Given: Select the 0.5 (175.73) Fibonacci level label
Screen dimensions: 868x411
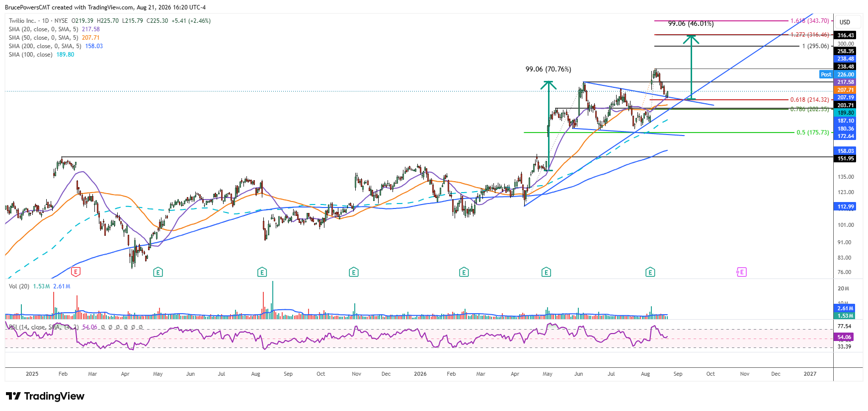Looking at the screenshot, I should [x=812, y=133].
